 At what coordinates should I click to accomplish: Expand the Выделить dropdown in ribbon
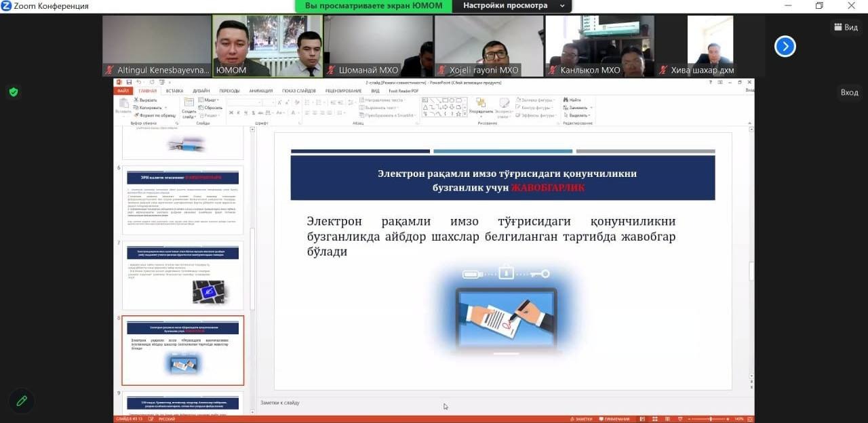pos(578,115)
